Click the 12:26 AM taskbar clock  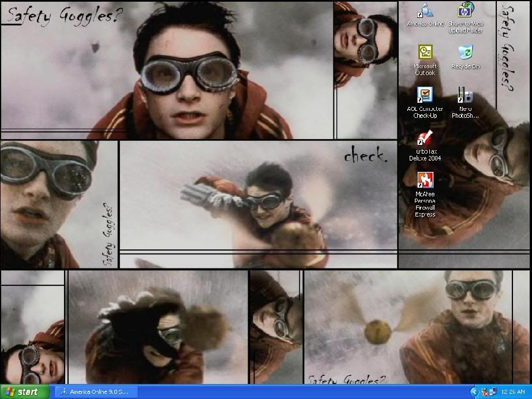click(512, 392)
